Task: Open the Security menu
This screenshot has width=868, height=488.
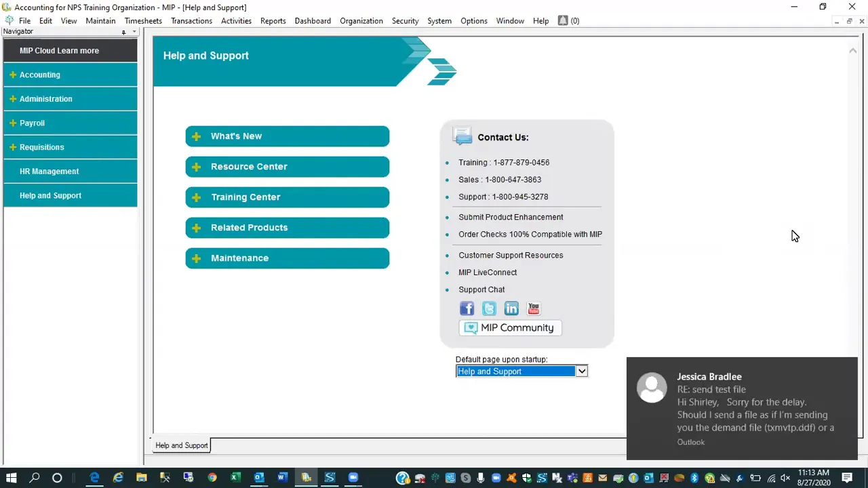Action: click(x=405, y=21)
